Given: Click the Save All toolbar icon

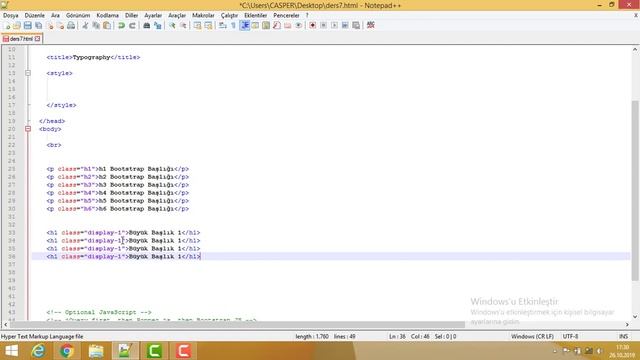Looking at the screenshot, I should 38,26.
